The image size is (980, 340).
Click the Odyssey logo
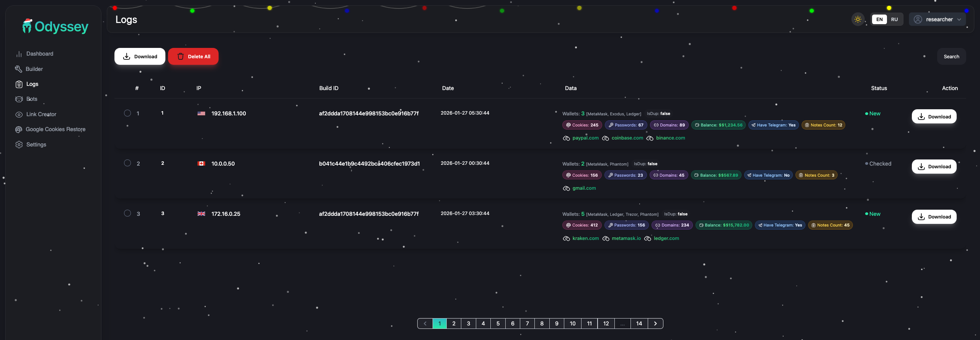tap(56, 26)
